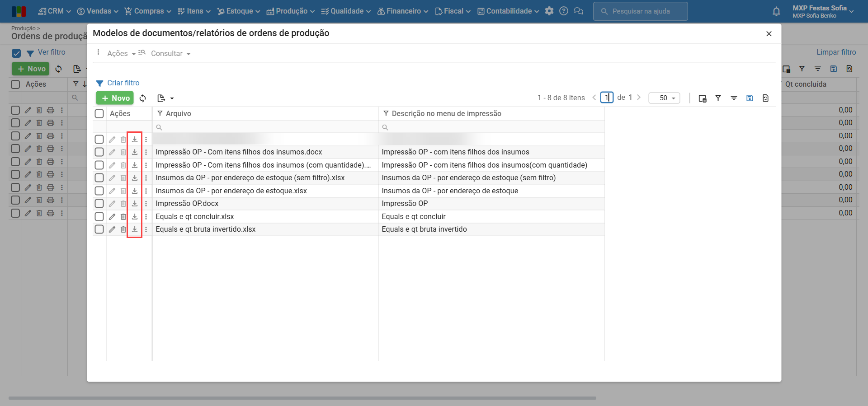Open the Itens menu

[x=194, y=11]
